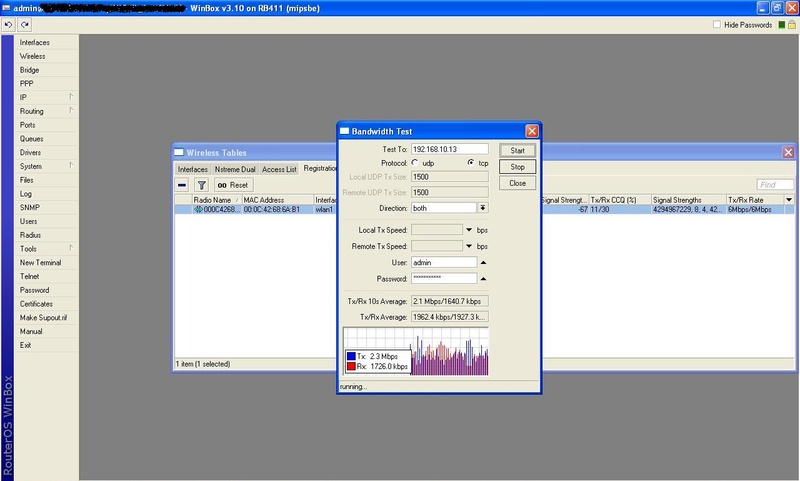Open the Certificates menu item
The width and height of the screenshot is (800, 481).
coord(46,304)
